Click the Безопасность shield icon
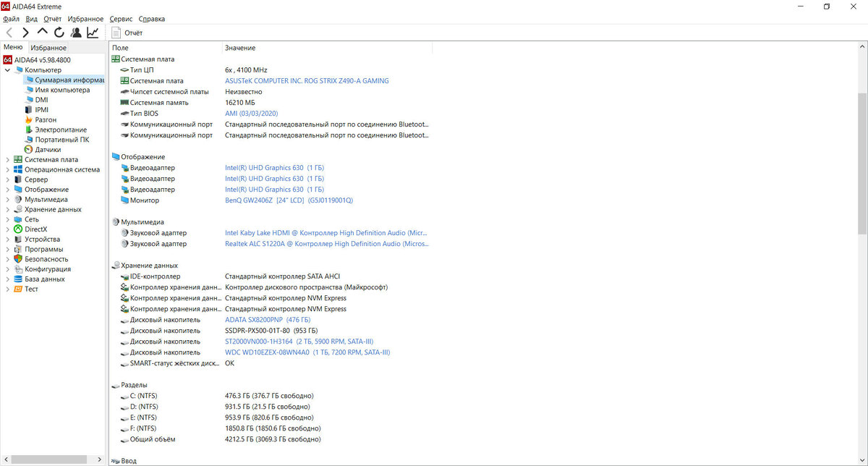This screenshot has height=466, width=868. 18,259
